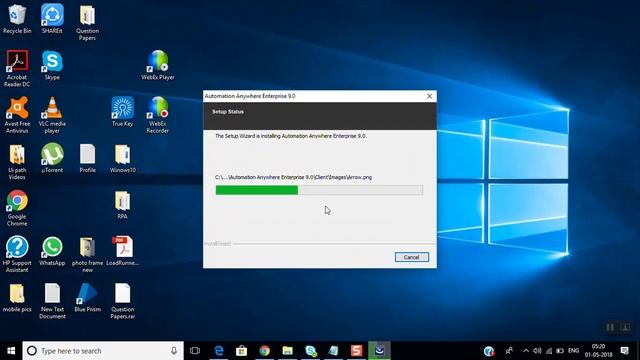The image size is (640, 360).
Task: Open the red S taskbar app
Action: [x=356, y=351]
